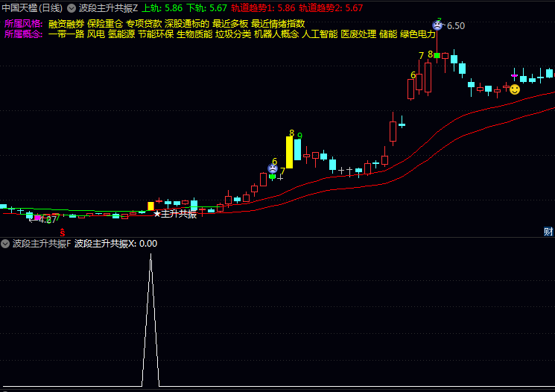Click the 垃圾分类 concept tag
This screenshot has width=555, height=392.
click(234, 34)
